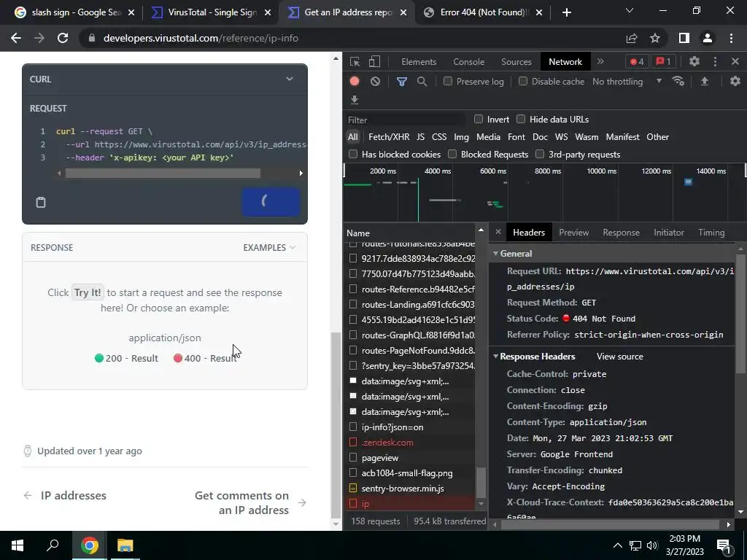747x560 pixels.
Task: Click the export HAR download icon
Action: (x=355, y=99)
